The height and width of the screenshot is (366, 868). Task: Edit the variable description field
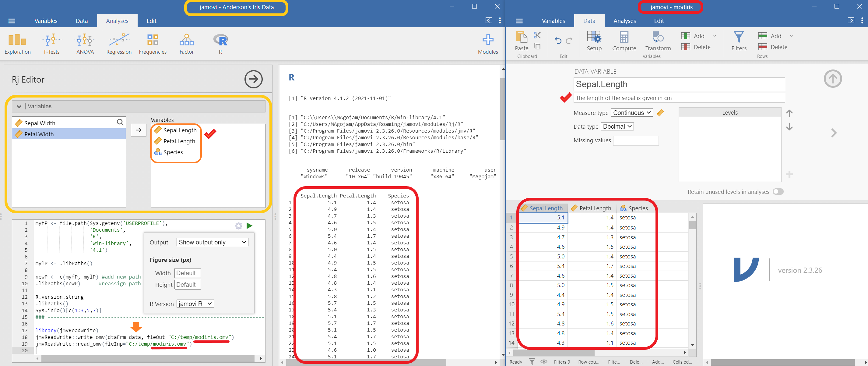coord(679,98)
